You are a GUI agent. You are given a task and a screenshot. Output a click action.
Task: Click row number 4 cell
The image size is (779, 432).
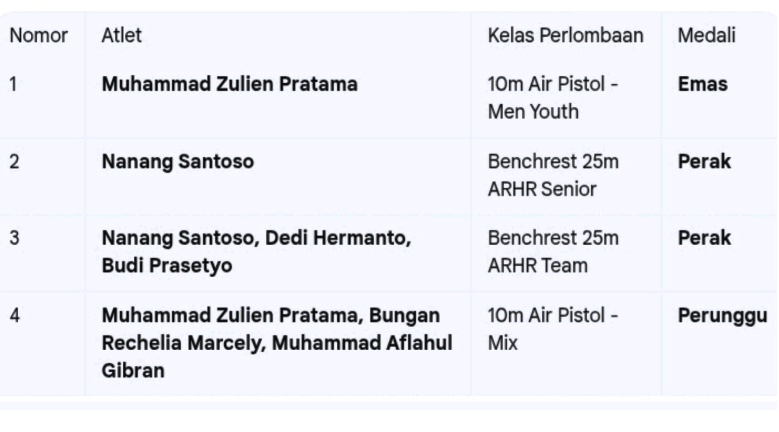pos(15,316)
